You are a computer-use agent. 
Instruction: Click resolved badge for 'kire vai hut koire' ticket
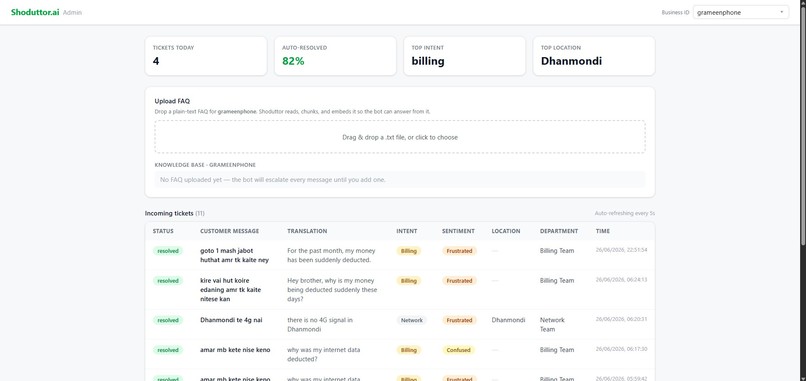pyautogui.click(x=168, y=281)
